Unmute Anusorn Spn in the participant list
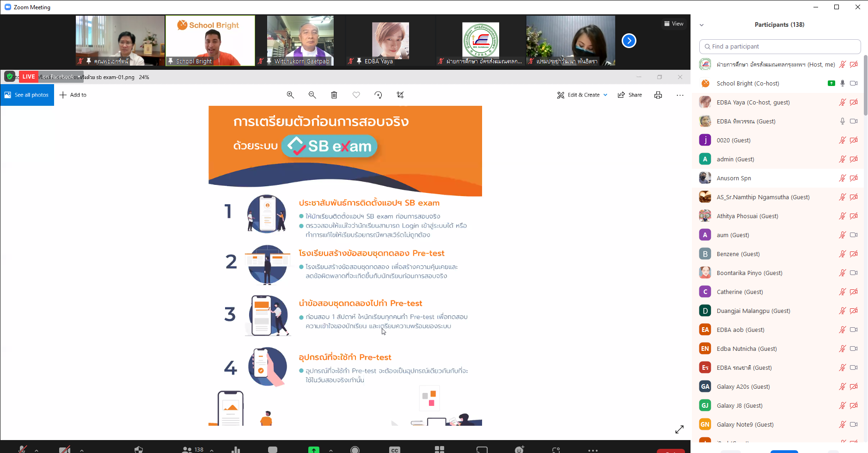This screenshot has width=868, height=453. pyautogui.click(x=843, y=178)
